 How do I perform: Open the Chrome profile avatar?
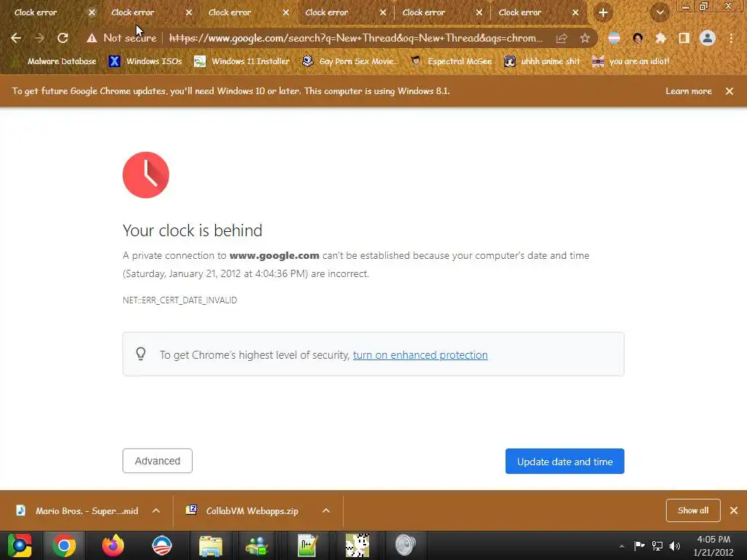tap(708, 38)
